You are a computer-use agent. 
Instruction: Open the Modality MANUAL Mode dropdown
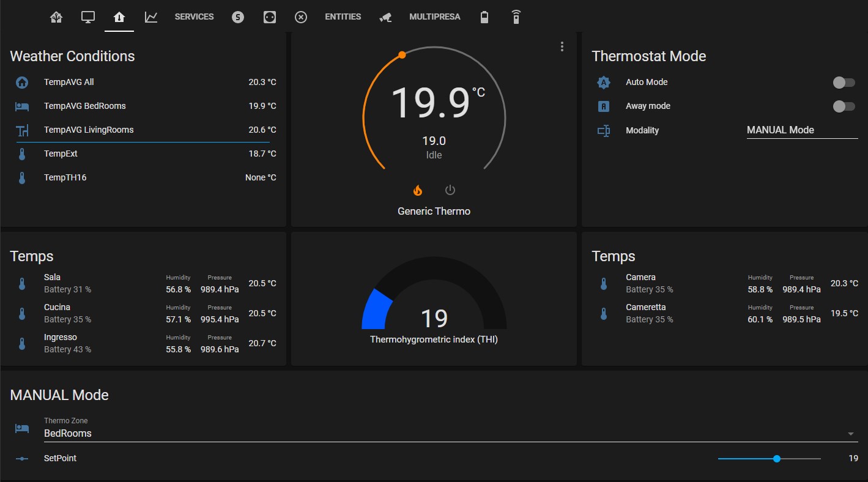click(802, 130)
